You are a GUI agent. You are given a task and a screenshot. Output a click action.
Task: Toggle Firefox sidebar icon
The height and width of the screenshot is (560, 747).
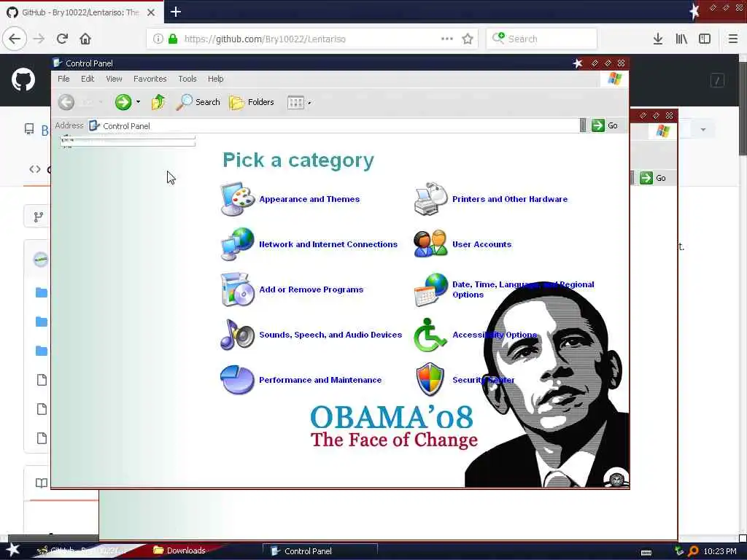click(x=705, y=39)
